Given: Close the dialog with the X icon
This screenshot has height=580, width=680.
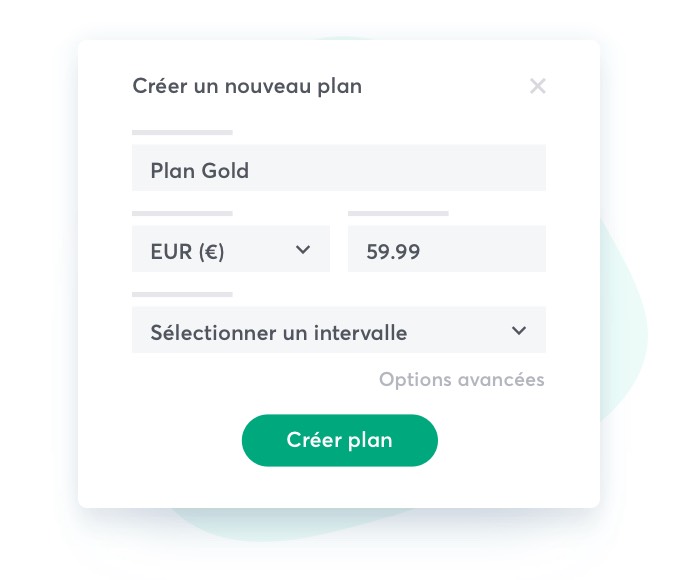Looking at the screenshot, I should tap(538, 86).
